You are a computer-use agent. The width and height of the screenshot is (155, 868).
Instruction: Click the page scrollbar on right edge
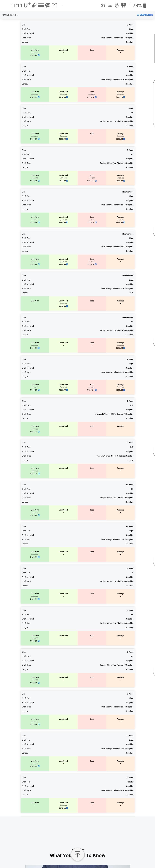click(154, 47)
